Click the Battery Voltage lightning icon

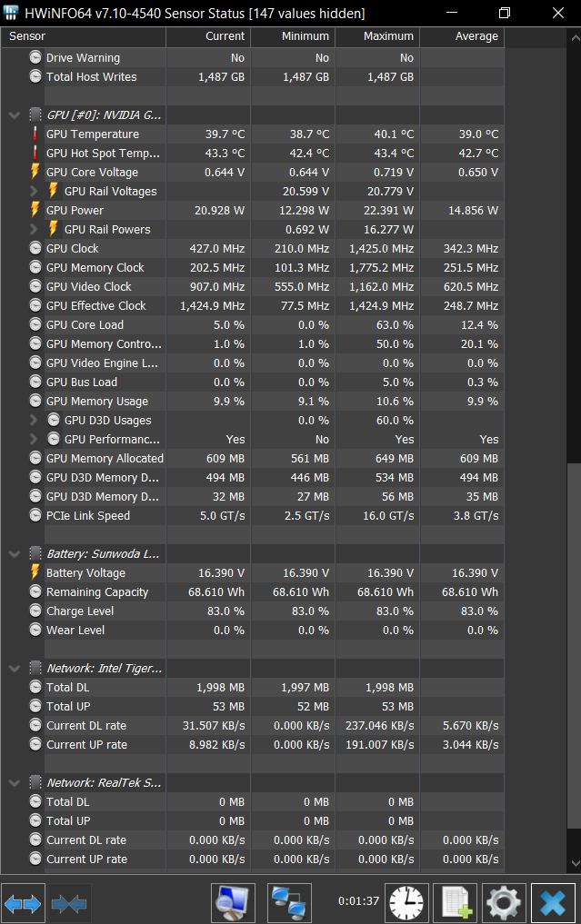tap(35, 572)
